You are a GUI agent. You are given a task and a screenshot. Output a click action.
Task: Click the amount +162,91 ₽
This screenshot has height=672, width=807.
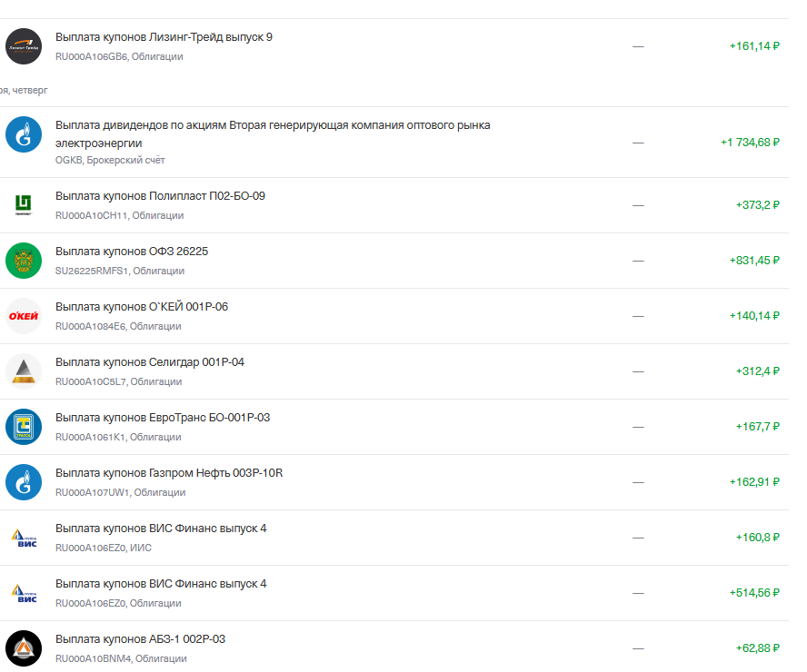754,482
